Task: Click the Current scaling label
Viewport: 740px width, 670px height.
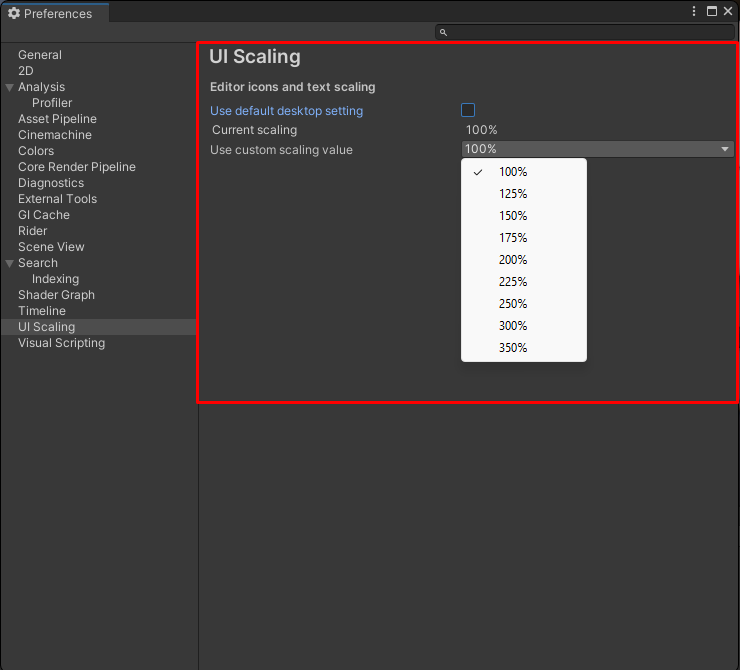Action: click(x=254, y=130)
